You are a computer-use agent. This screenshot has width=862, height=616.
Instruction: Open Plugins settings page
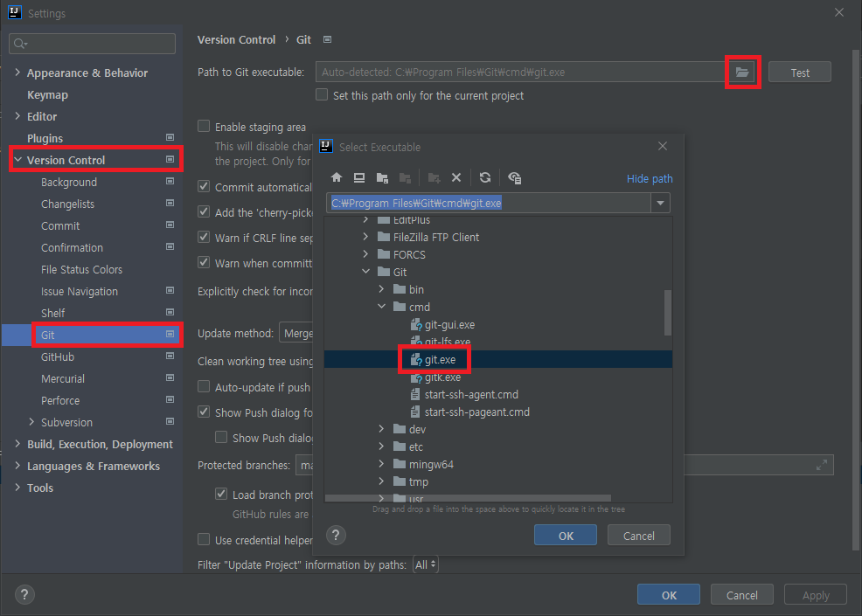pyautogui.click(x=45, y=138)
